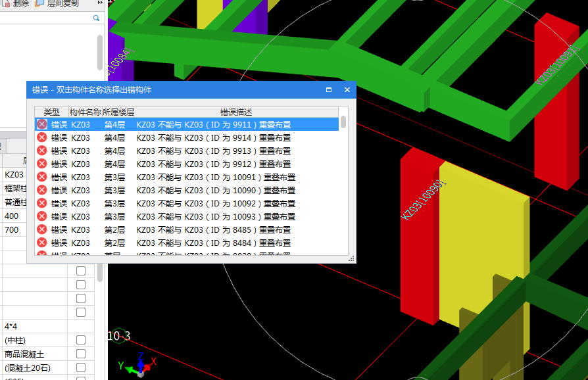Click the search magnifier icon
This screenshot has height=380, width=588.
pyautogui.click(x=97, y=18)
